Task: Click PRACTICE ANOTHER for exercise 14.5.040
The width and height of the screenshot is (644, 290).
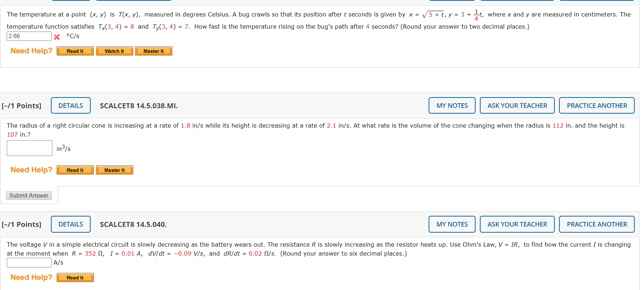Action: pos(596,224)
